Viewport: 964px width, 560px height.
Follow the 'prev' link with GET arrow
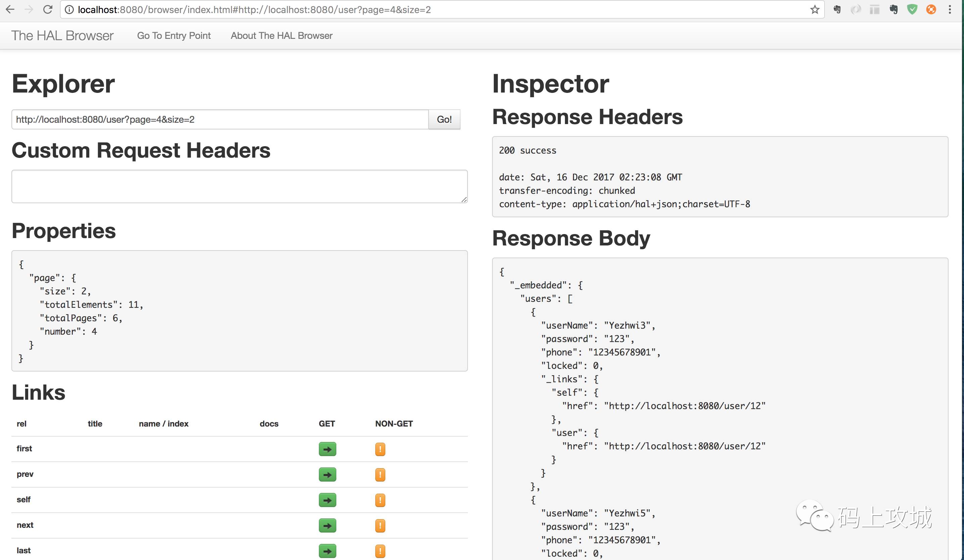click(x=327, y=475)
